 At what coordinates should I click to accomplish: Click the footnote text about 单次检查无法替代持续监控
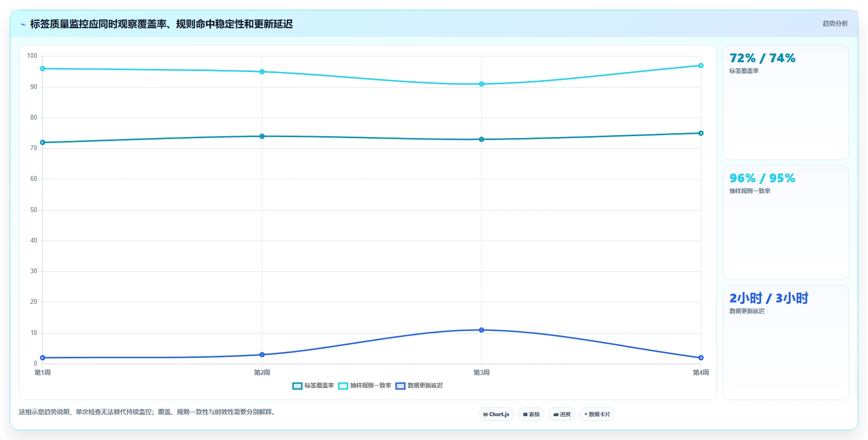coord(148,412)
